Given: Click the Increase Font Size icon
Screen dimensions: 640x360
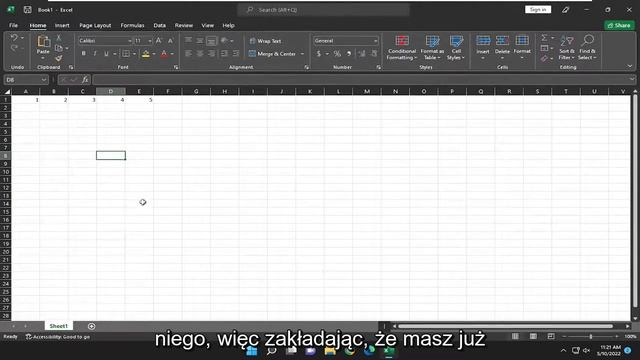Looking at the screenshot, I should [159, 40].
